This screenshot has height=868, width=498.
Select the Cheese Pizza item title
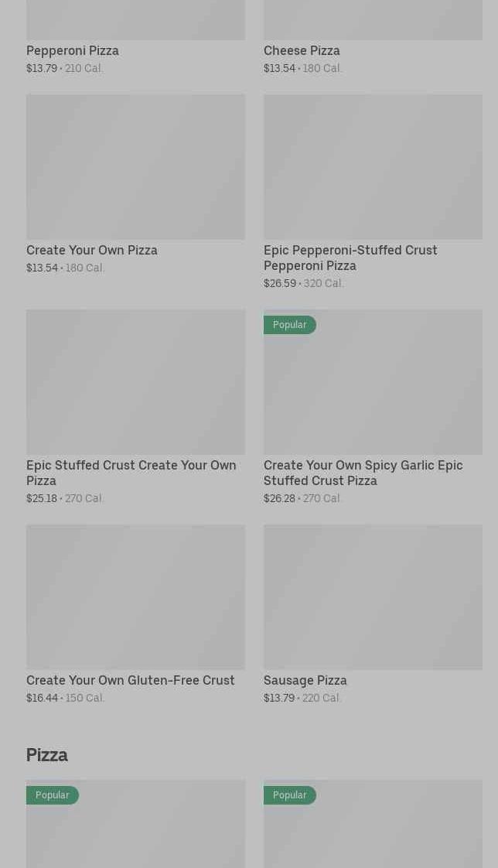[x=302, y=51]
